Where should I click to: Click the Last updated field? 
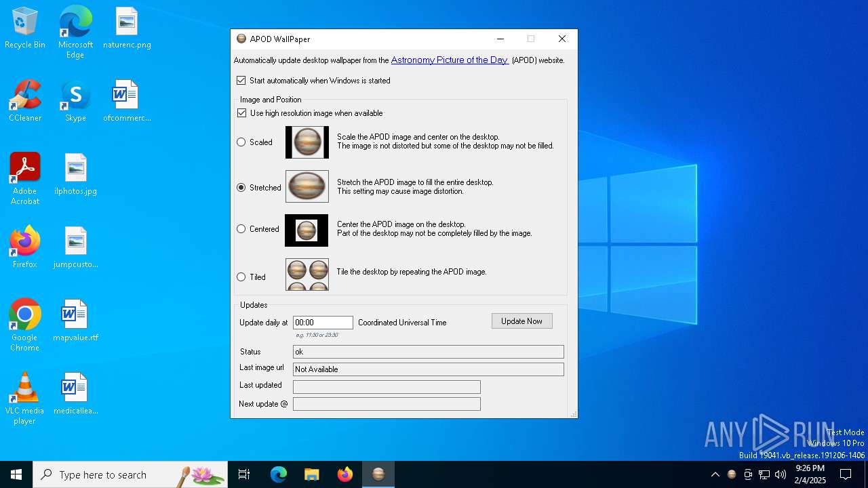coord(387,387)
